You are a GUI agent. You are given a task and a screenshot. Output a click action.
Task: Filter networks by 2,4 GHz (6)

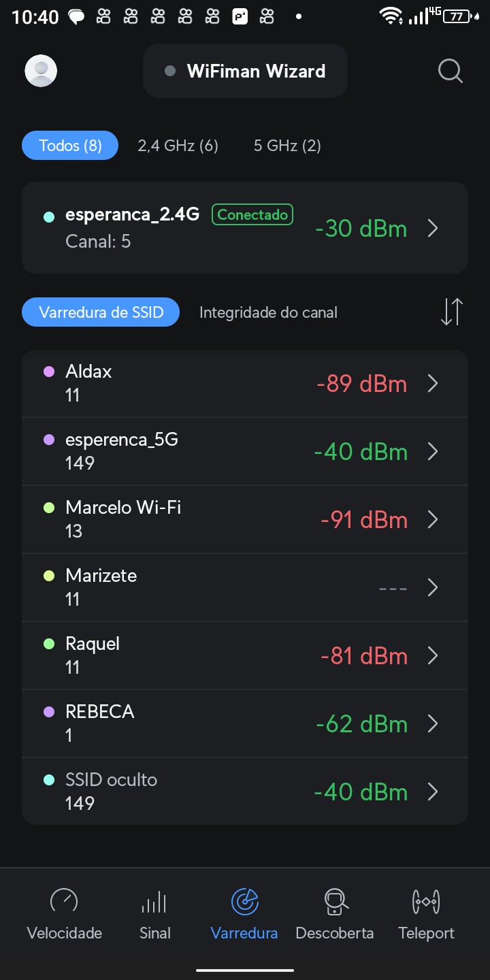178,146
